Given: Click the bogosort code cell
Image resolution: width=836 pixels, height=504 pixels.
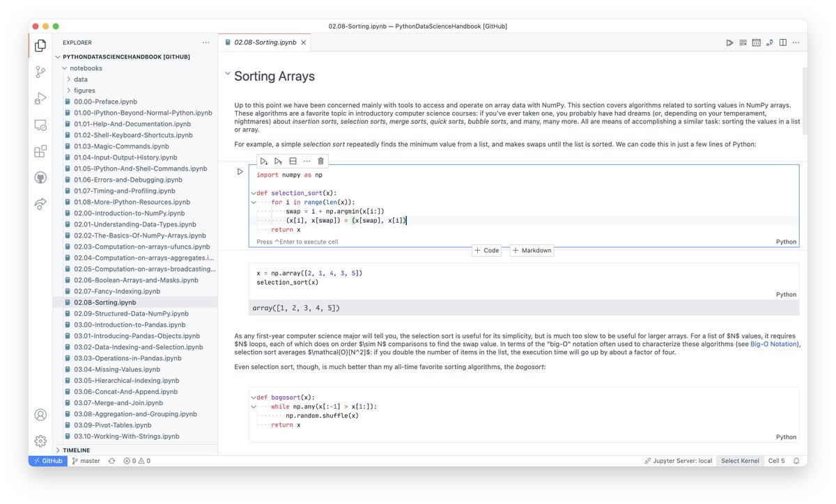Looking at the screenshot, I should pos(524,415).
